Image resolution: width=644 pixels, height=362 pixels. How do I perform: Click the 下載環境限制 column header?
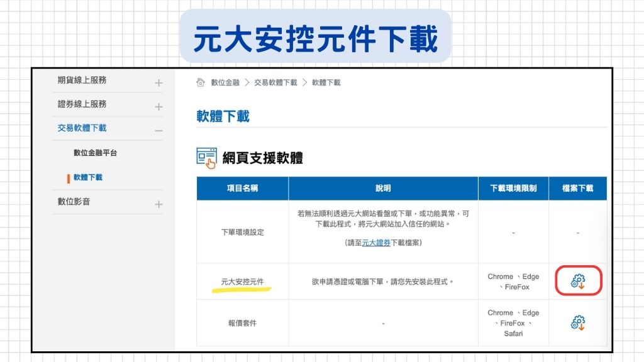(513, 187)
